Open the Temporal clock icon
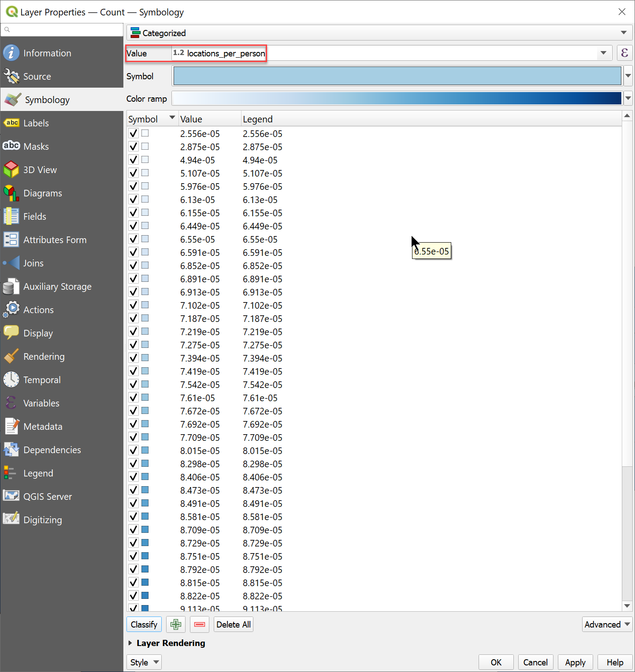635x672 pixels. click(11, 380)
